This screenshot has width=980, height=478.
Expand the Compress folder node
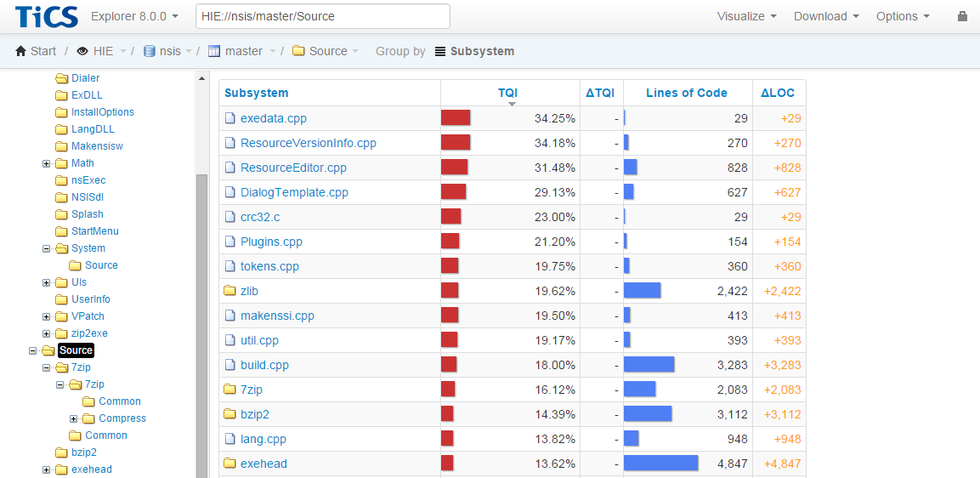point(74,418)
